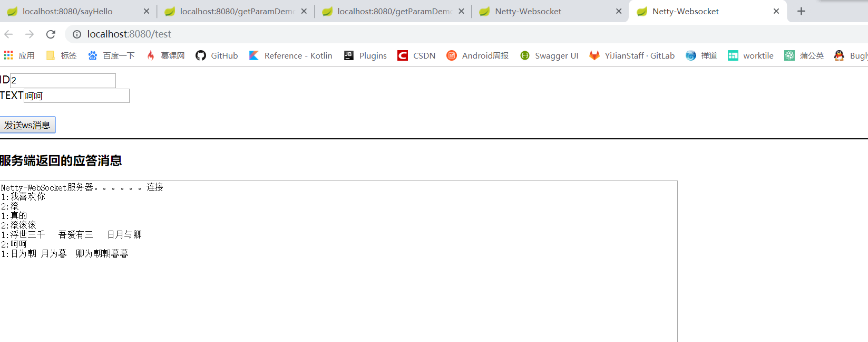Screen dimensions: 868x342
Task: Click the browser back arrow
Action: coord(8,34)
